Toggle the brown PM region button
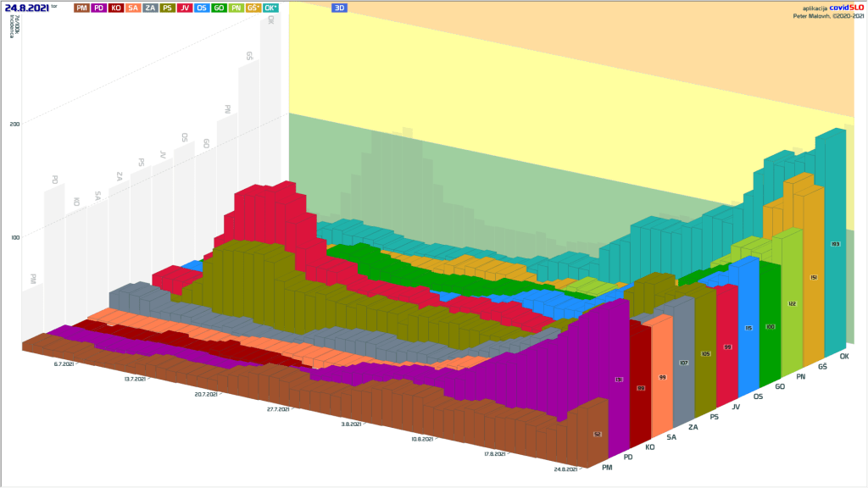This screenshot has width=868, height=488. click(x=81, y=7)
